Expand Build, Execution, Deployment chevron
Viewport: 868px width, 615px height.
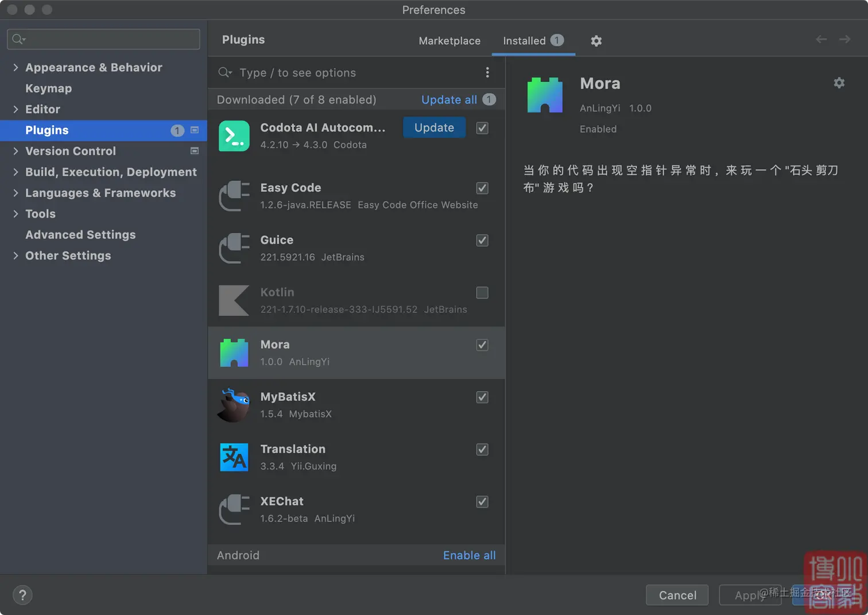click(x=15, y=172)
